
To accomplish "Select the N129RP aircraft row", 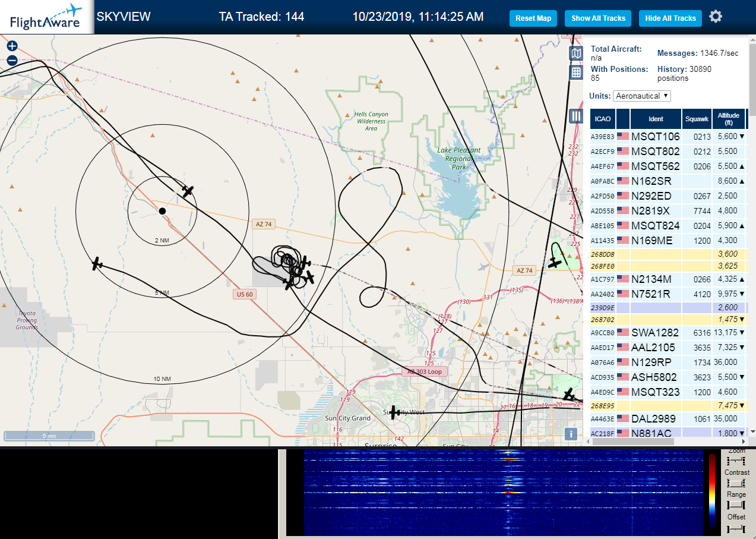I will 668,362.
